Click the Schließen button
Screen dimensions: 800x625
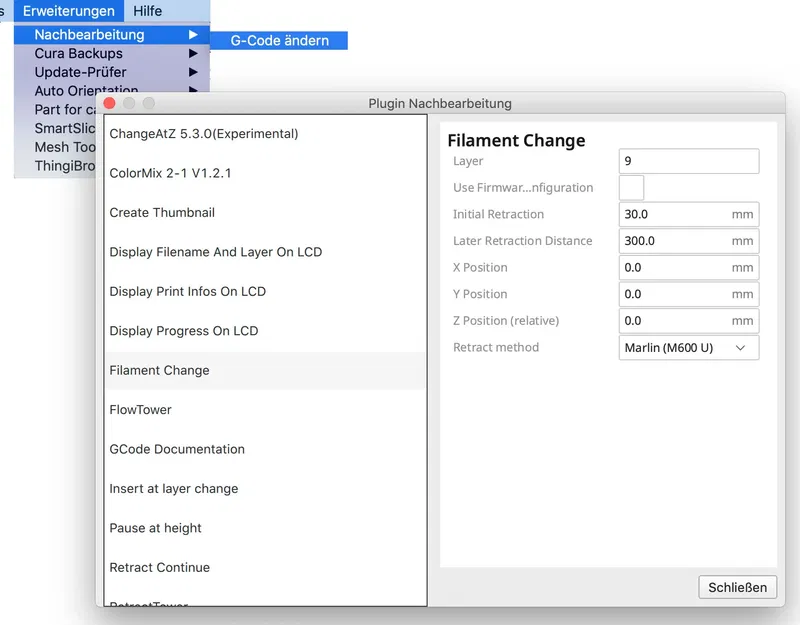tap(737, 587)
